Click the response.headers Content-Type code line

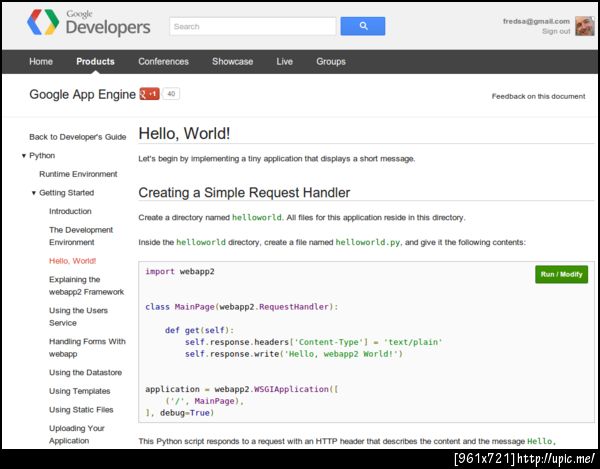point(313,342)
